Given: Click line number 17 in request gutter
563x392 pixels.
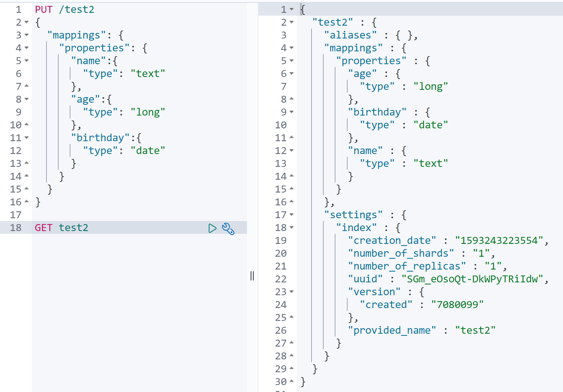Looking at the screenshot, I should point(16,215).
